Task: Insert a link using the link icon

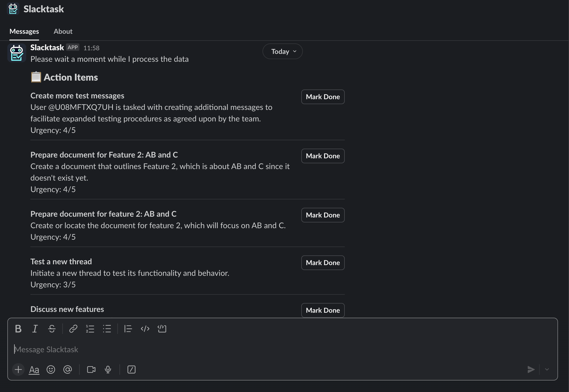Action: point(73,329)
